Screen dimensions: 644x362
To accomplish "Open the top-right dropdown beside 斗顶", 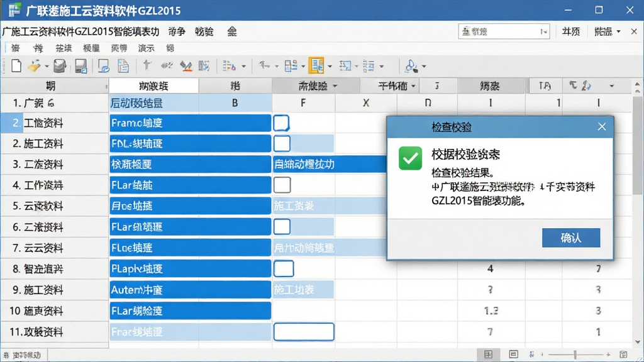I will (619, 31).
